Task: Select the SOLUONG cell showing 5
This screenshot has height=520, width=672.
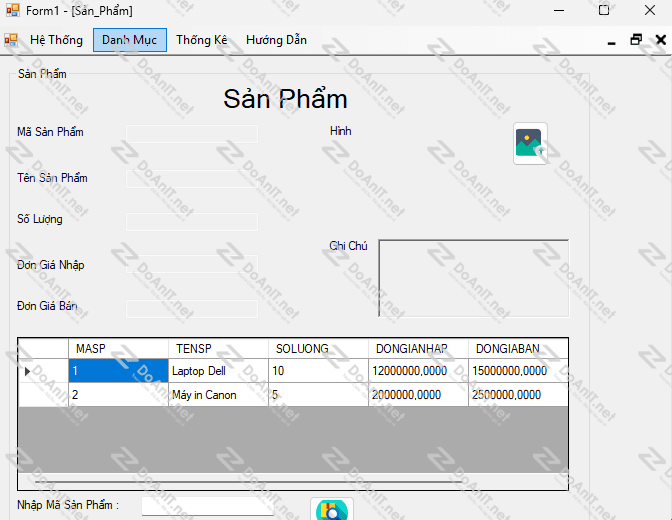Action: click(x=318, y=395)
